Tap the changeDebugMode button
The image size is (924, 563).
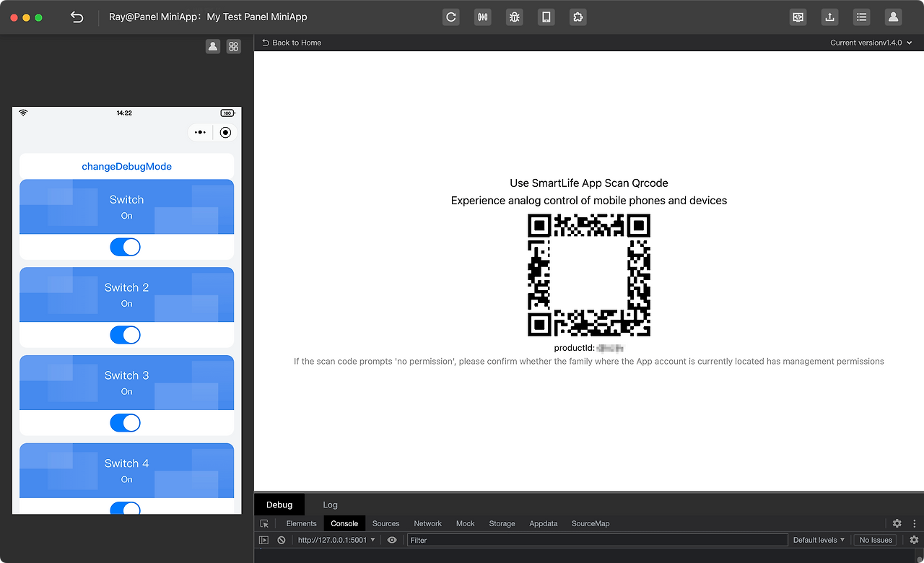(x=126, y=166)
